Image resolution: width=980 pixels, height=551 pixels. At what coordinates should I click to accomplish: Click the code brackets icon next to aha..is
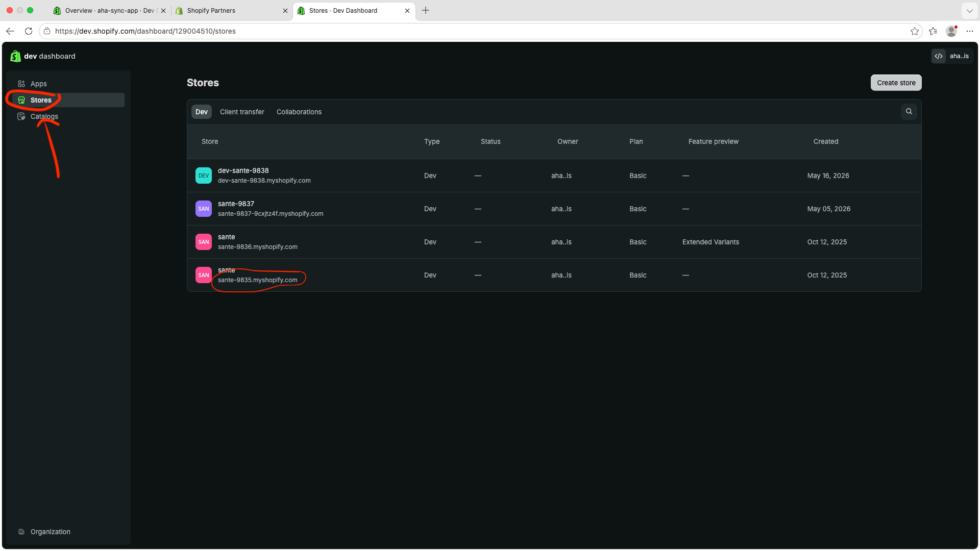[x=938, y=56]
